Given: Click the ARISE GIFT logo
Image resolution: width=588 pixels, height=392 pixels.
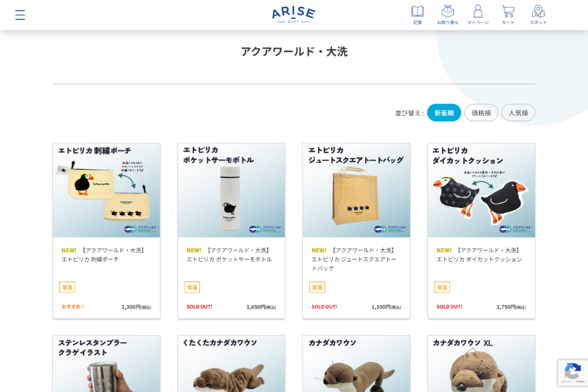Looking at the screenshot, I should 293,15.
